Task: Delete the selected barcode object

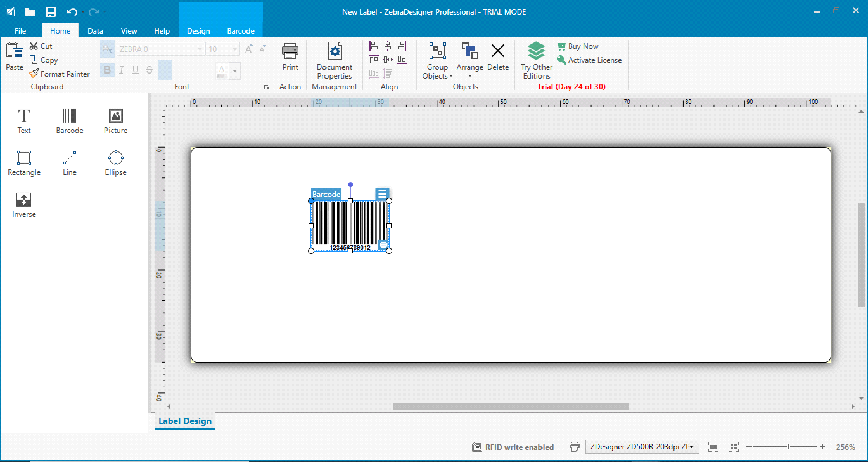Action: 498,57
